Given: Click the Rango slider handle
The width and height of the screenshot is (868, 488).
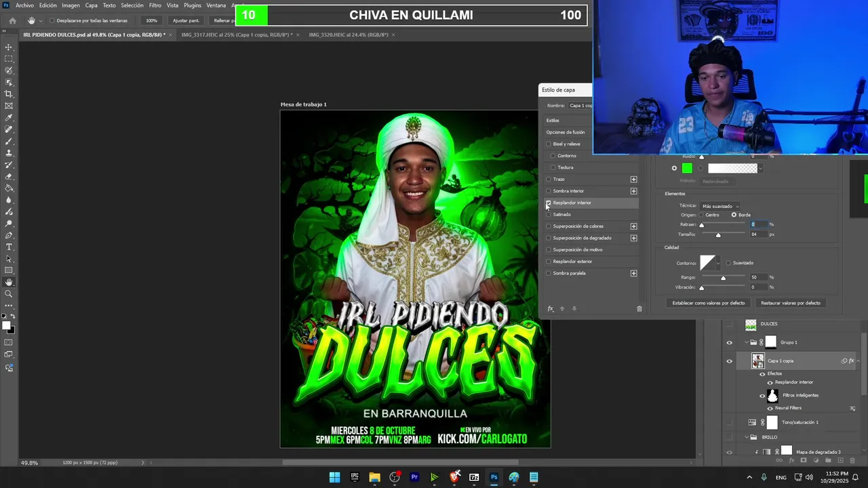Looking at the screenshot, I should pyautogui.click(x=723, y=278).
